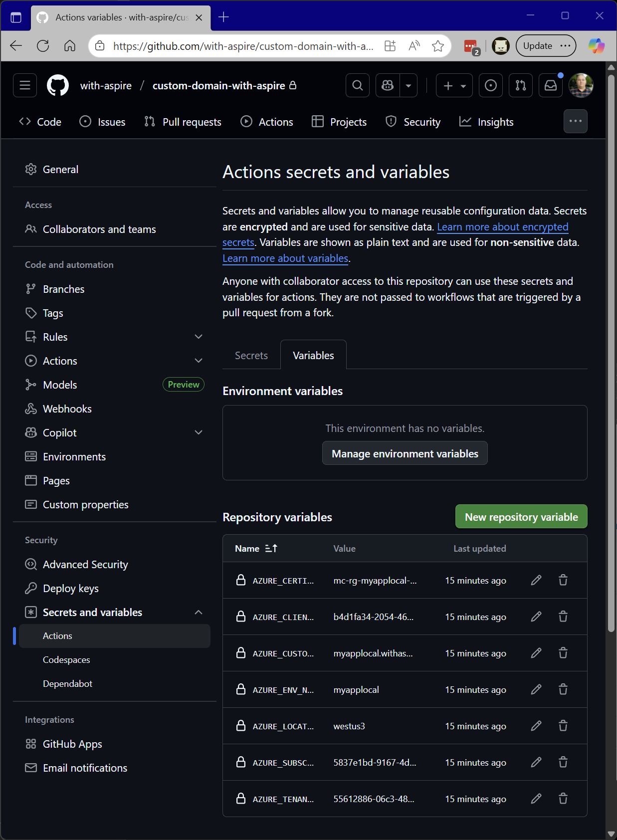Image resolution: width=617 pixels, height=840 pixels.
Task: Open the notifications inbox icon
Action: click(550, 86)
